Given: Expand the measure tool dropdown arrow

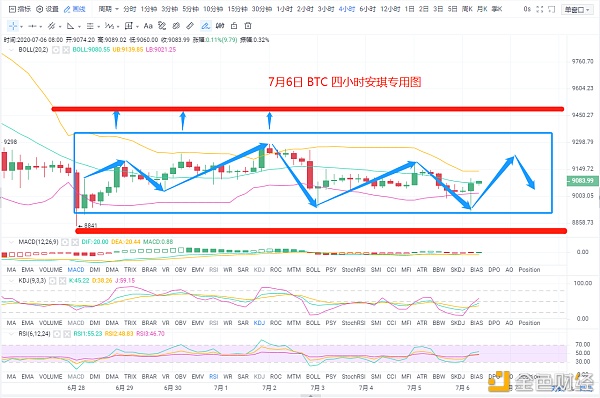Looking at the screenshot, I should (x=137, y=27).
